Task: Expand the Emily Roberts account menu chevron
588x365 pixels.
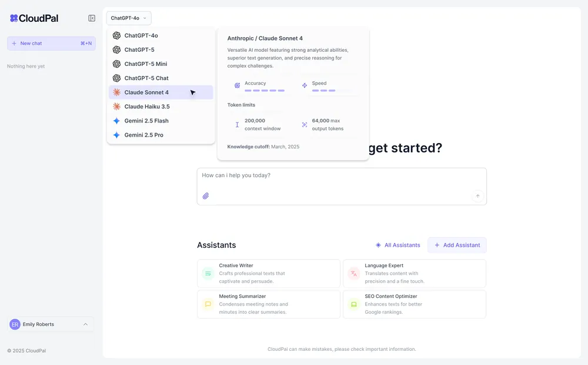Action: point(85,324)
